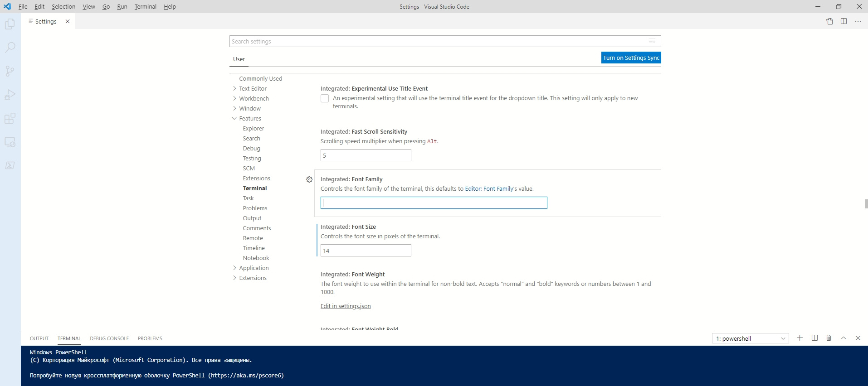Split the editor to the right

pyautogui.click(x=844, y=21)
